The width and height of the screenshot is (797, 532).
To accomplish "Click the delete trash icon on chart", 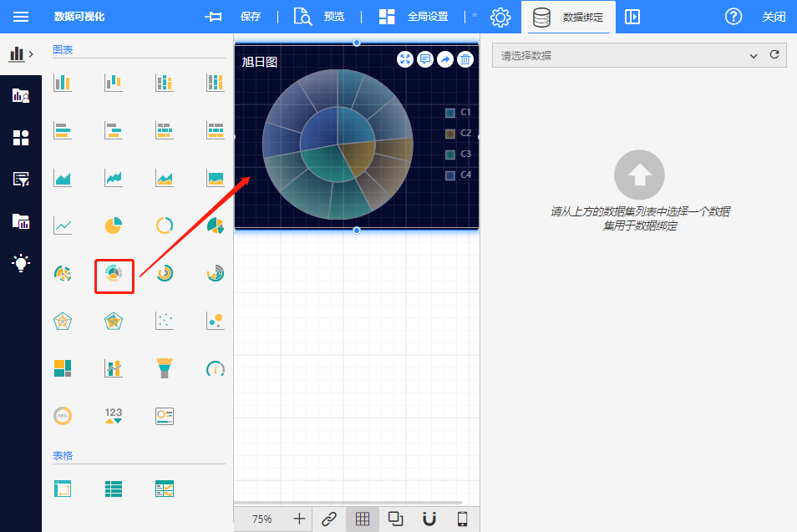I will pos(465,59).
